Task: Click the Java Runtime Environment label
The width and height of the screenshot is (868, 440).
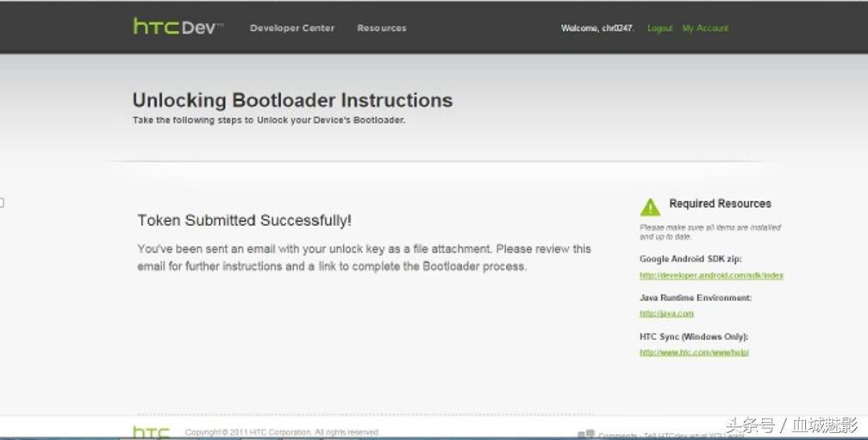Action: tap(696, 298)
